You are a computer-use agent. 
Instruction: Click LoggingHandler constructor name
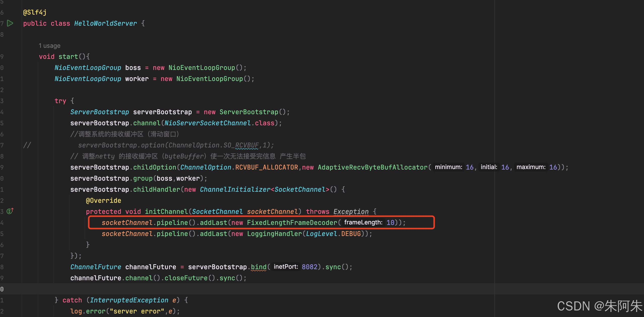274,234
